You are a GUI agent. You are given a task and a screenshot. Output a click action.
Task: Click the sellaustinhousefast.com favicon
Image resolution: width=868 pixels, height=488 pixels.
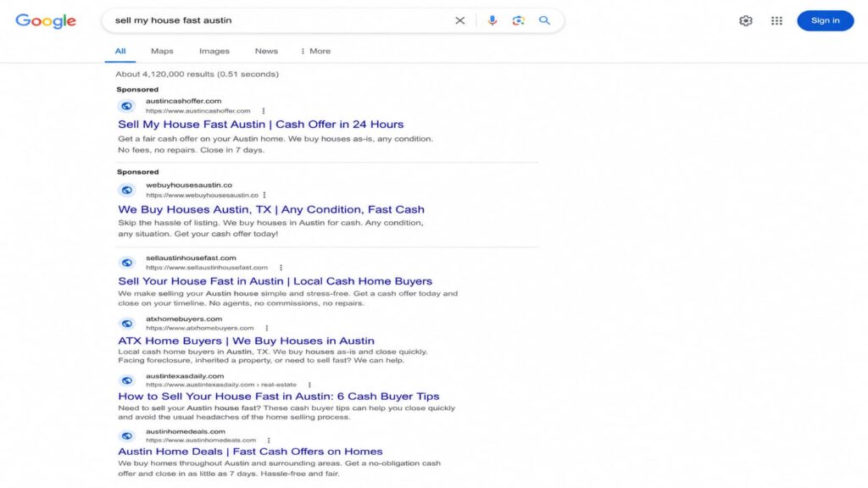click(x=127, y=263)
